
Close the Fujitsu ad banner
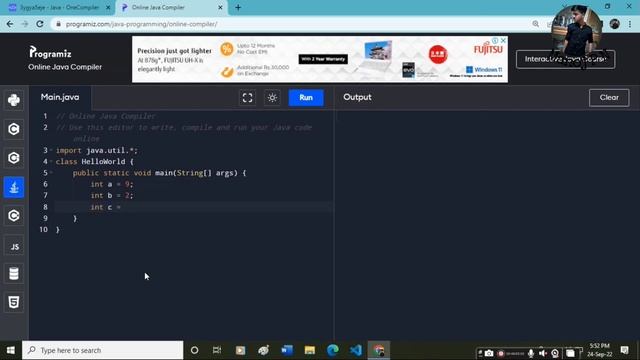pyautogui.click(x=503, y=40)
